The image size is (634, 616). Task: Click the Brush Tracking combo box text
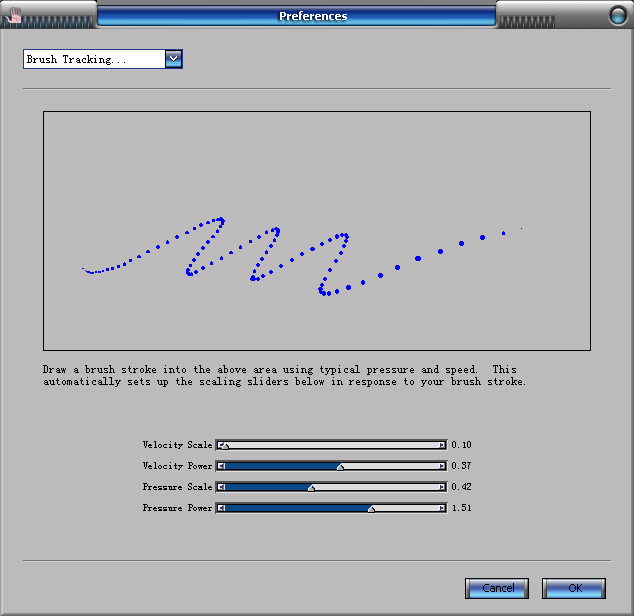tap(76, 59)
